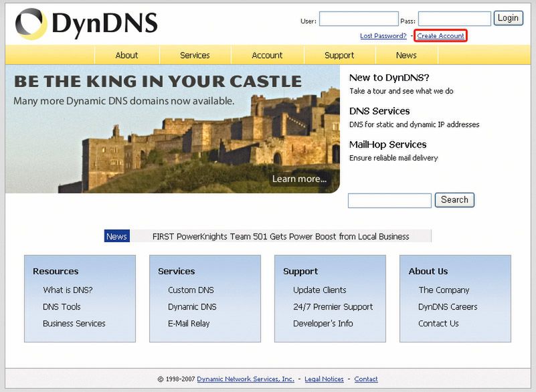Click DNS for static and dynamic IP addresses
The height and width of the screenshot is (392, 536).
(414, 124)
